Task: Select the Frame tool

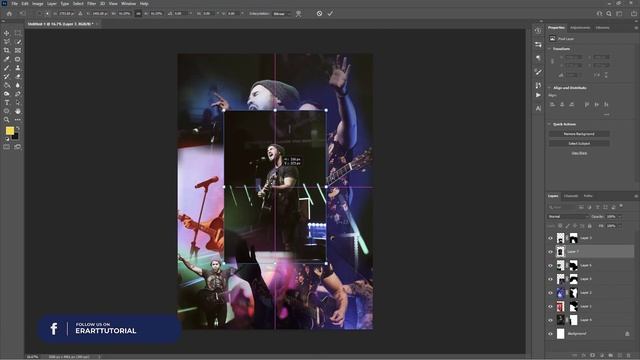Action: point(18,50)
